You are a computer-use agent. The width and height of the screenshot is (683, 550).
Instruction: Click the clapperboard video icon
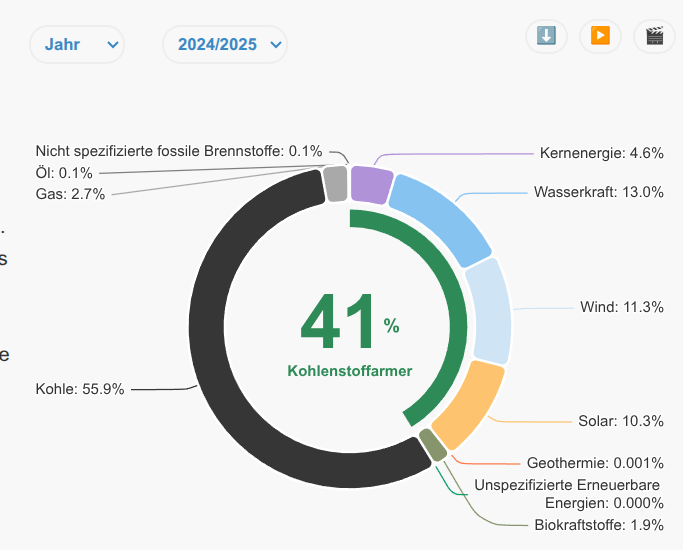coord(654,36)
